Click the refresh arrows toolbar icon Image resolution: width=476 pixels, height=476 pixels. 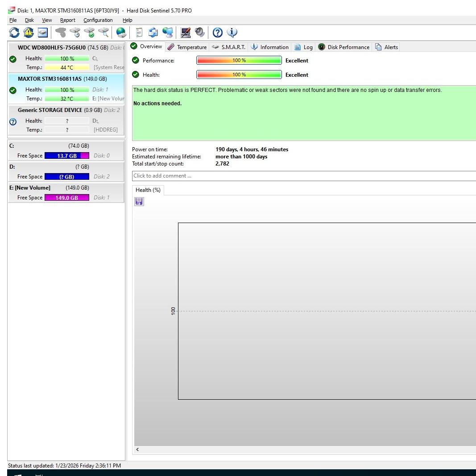point(14,32)
